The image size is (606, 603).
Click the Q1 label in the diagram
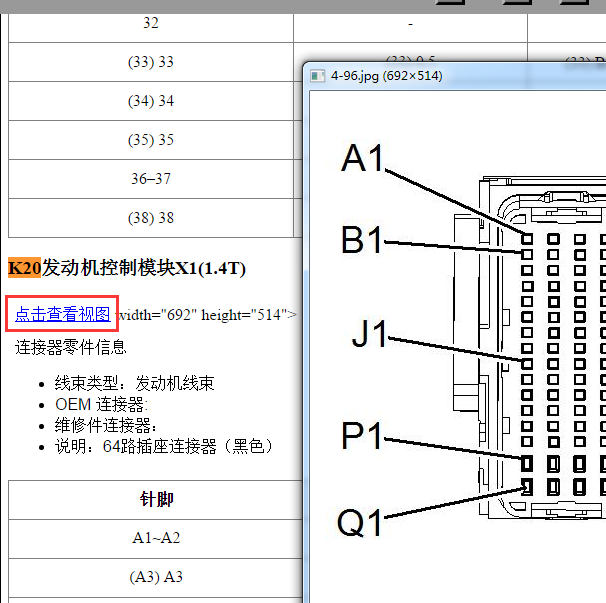[360, 521]
